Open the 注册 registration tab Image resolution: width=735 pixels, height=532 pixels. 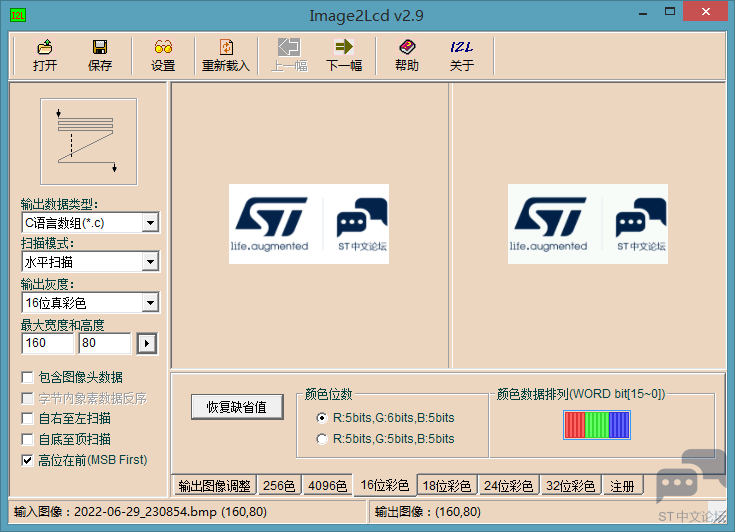[622, 486]
